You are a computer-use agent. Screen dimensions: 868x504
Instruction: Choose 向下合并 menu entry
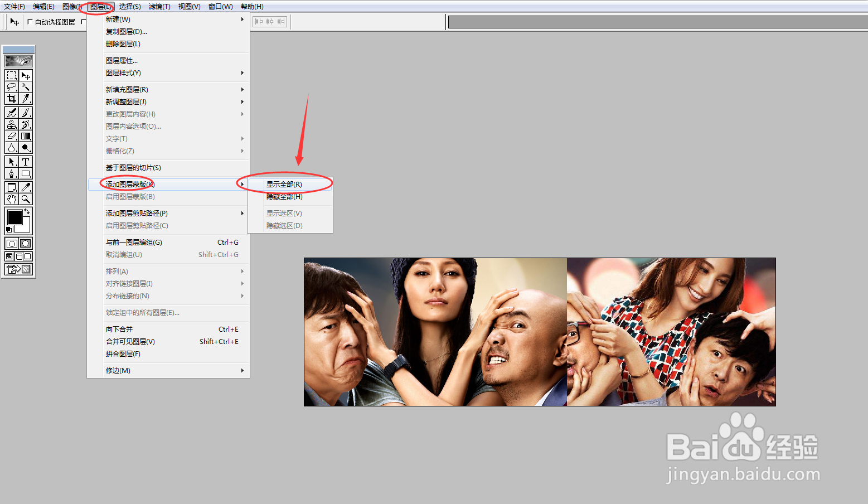coord(168,329)
